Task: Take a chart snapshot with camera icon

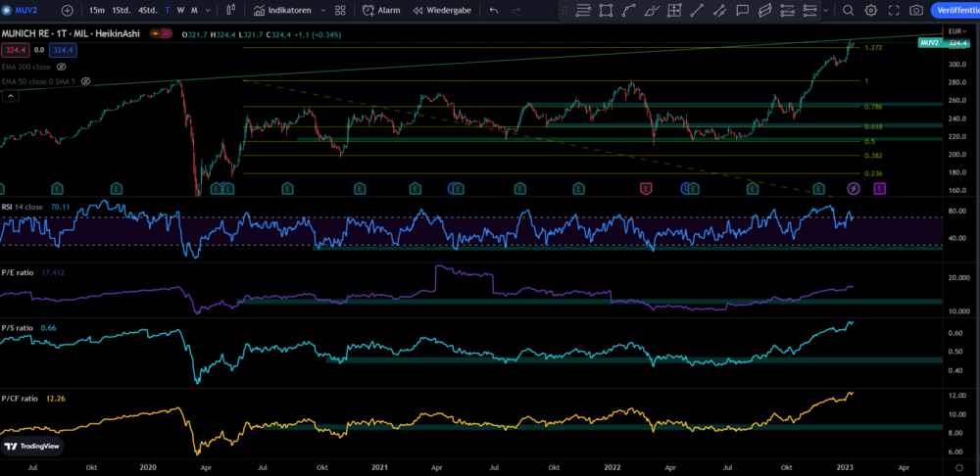Action: coord(916,11)
